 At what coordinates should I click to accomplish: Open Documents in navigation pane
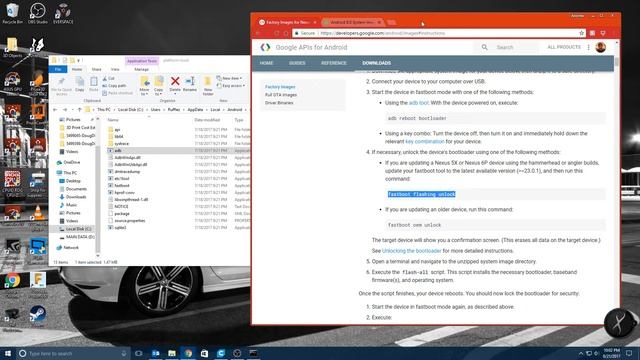[76, 189]
